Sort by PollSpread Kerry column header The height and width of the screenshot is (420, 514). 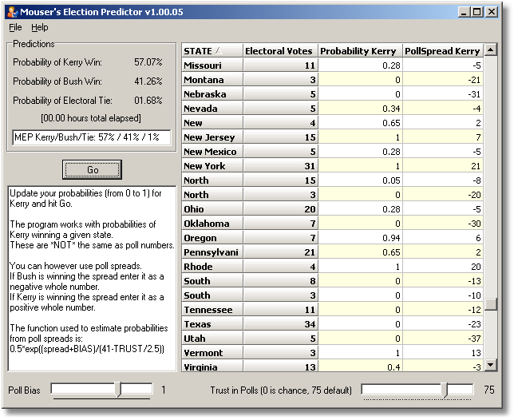click(x=443, y=51)
